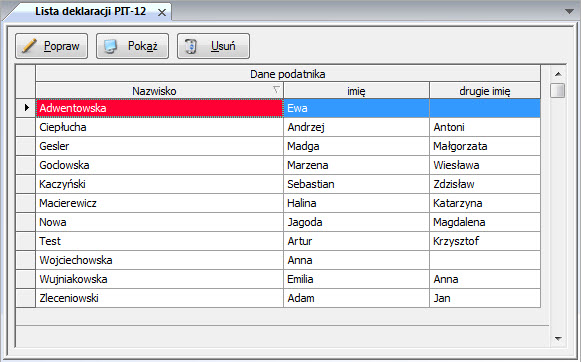Click the Andrzej cell
The height and width of the screenshot is (362, 581).
(x=356, y=127)
